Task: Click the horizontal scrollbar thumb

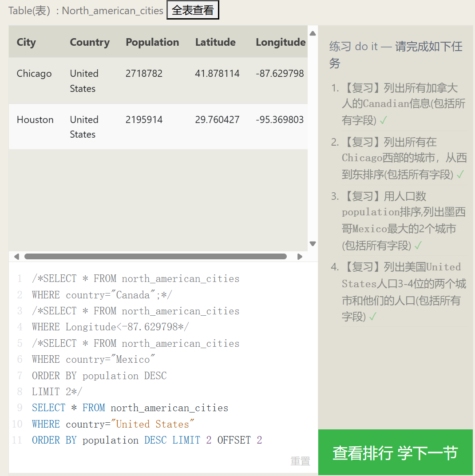Action: pyautogui.click(x=155, y=257)
